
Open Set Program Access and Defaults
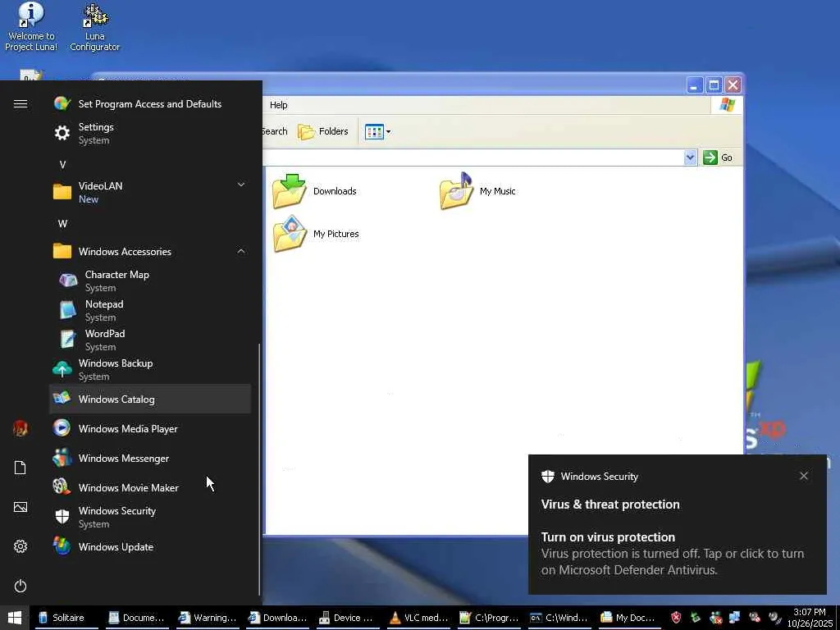click(x=150, y=104)
